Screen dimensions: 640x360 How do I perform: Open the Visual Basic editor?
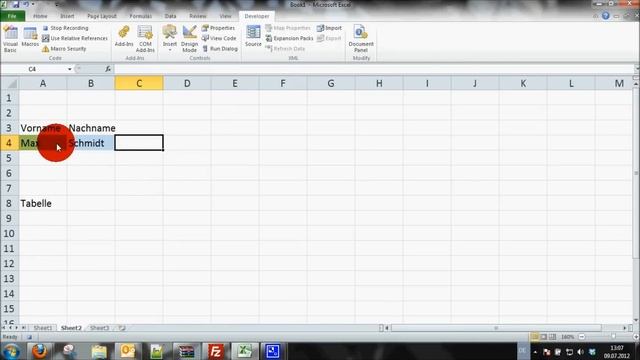10,38
